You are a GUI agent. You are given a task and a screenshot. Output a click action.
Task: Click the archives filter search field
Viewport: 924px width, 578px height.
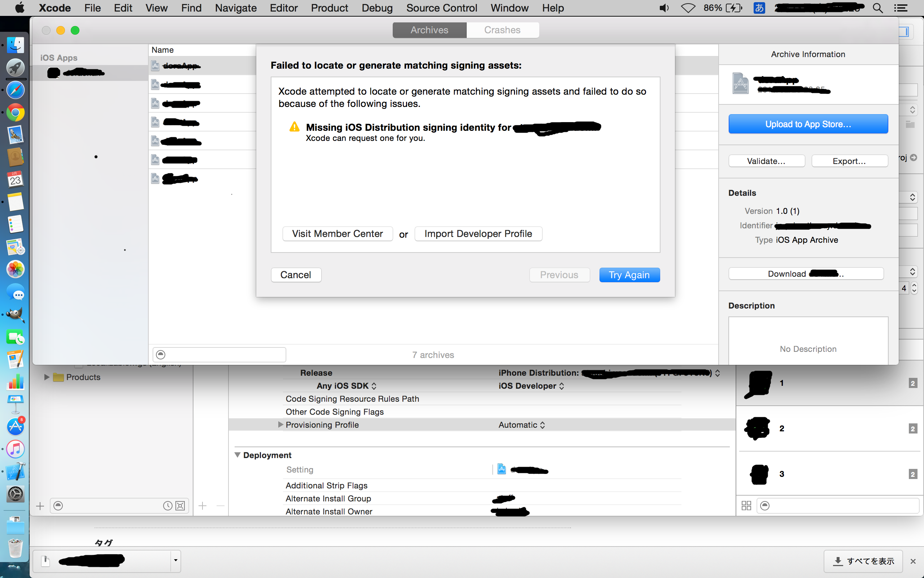(219, 354)
